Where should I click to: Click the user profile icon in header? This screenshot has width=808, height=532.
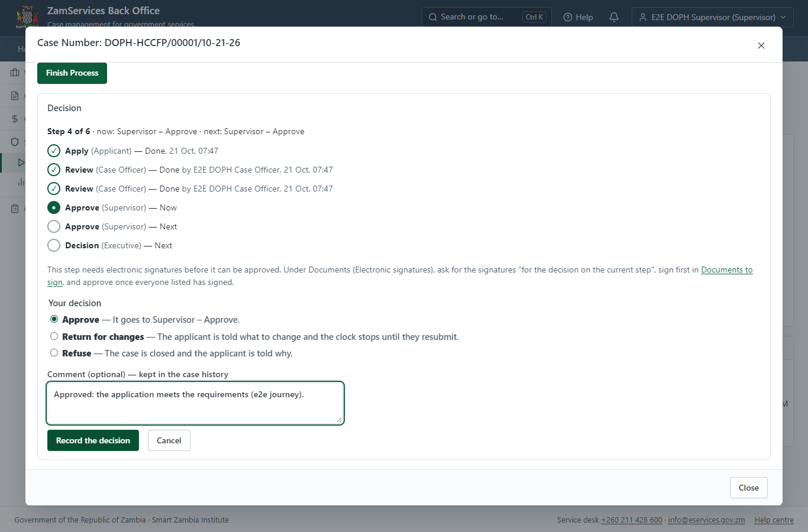pyautogui.click(x=643, y=17)
